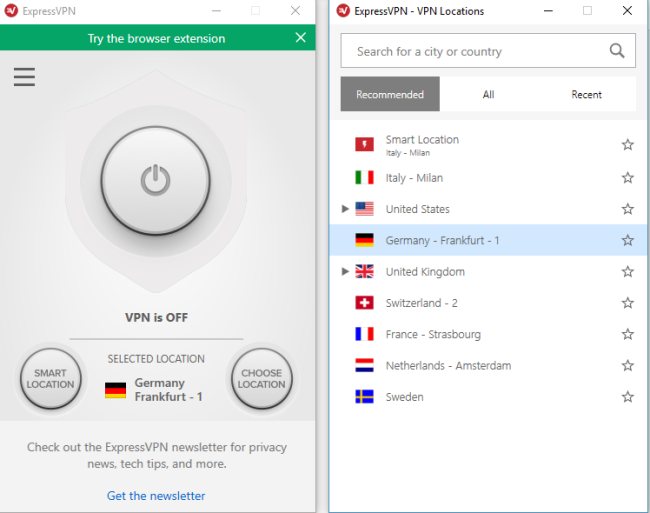Toggle favorite star for Switzerland - 2
This screenshot has height=513, width=650.
coord(628,303)
